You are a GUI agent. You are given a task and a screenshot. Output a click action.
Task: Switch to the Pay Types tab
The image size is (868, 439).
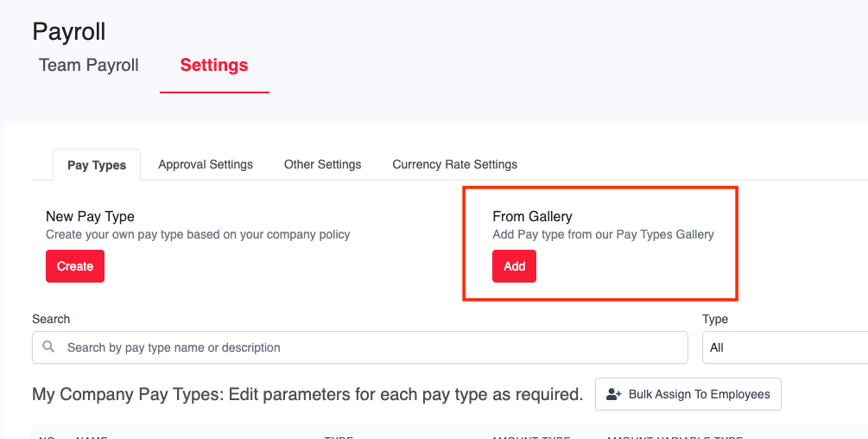(x=97, y=165)
